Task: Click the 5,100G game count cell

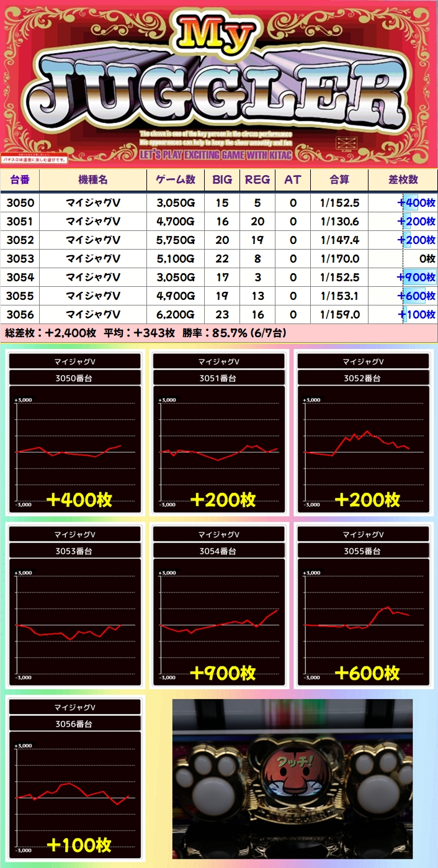Action: coord(176,259)
